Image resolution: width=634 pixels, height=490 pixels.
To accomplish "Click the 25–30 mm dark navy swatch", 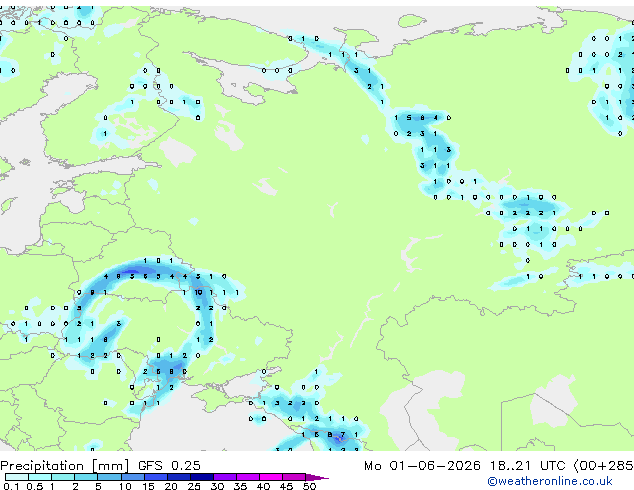I will point(201,477).
